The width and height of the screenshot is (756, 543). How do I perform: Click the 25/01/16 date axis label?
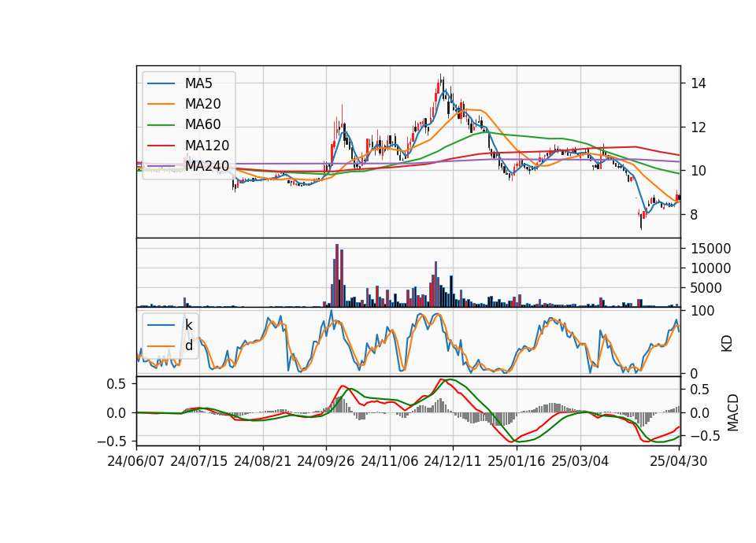[x=517, y=461]
